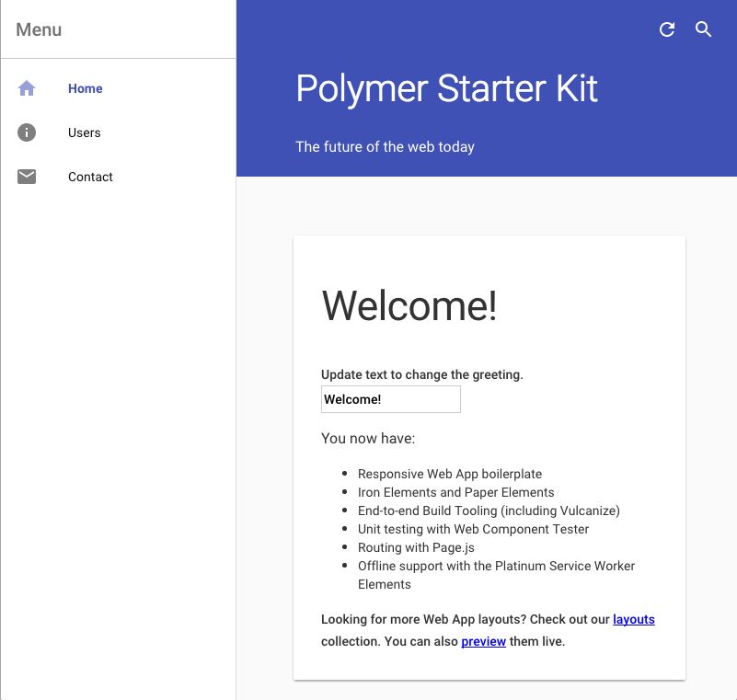Click the Users info icon

[x=27, y=132]
